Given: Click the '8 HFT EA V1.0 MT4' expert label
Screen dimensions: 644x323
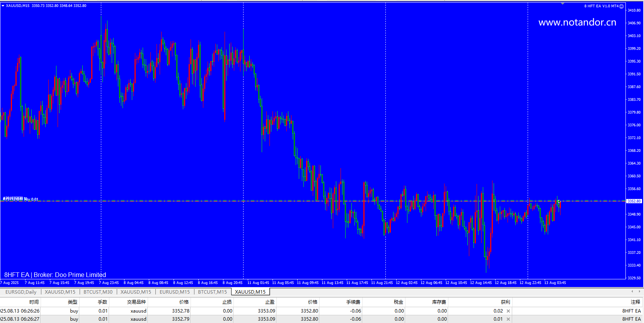Looking at the screenshot, I should pos(601,6).
